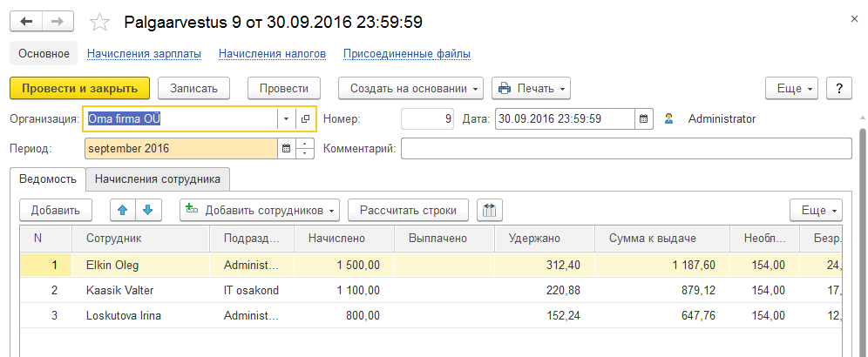Click the Провести и закрыть button
This screenshot has width=868, height=357.
point(80,89)
